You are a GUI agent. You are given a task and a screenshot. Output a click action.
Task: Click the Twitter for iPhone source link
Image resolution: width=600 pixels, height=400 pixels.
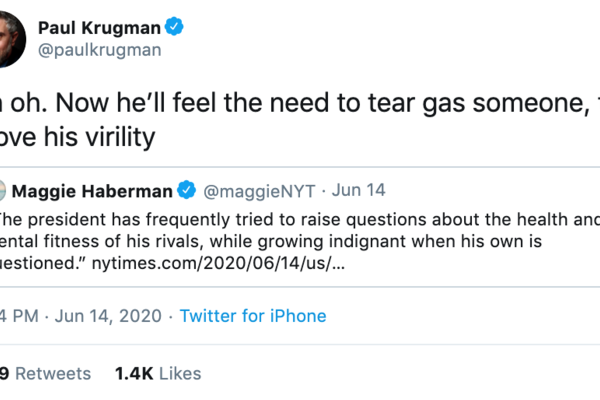pyautogui.click(x=252, y=316)
